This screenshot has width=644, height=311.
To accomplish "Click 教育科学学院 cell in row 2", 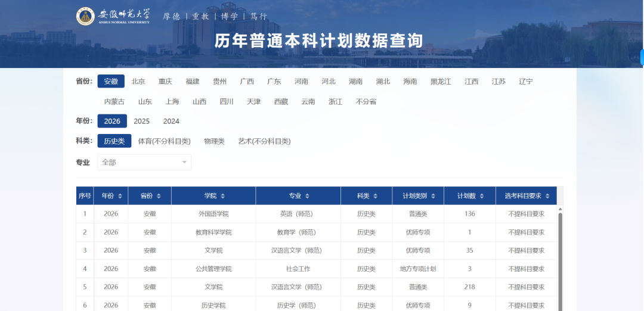I will (x=213, y=232).
